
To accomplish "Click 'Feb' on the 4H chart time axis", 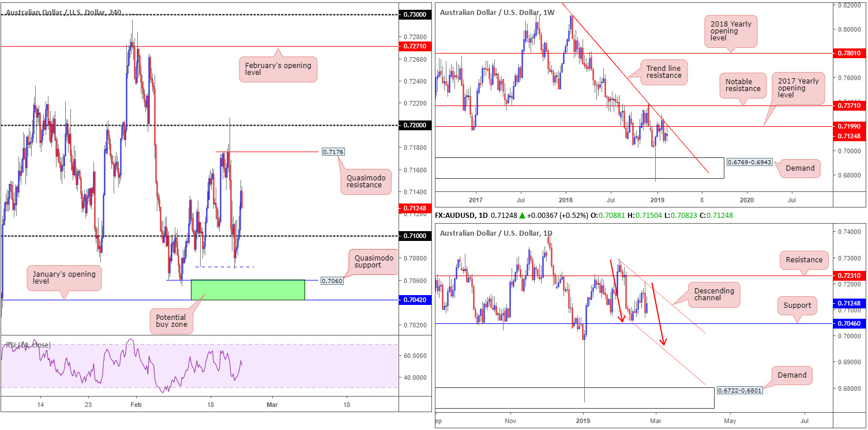I will click(136, 405).
